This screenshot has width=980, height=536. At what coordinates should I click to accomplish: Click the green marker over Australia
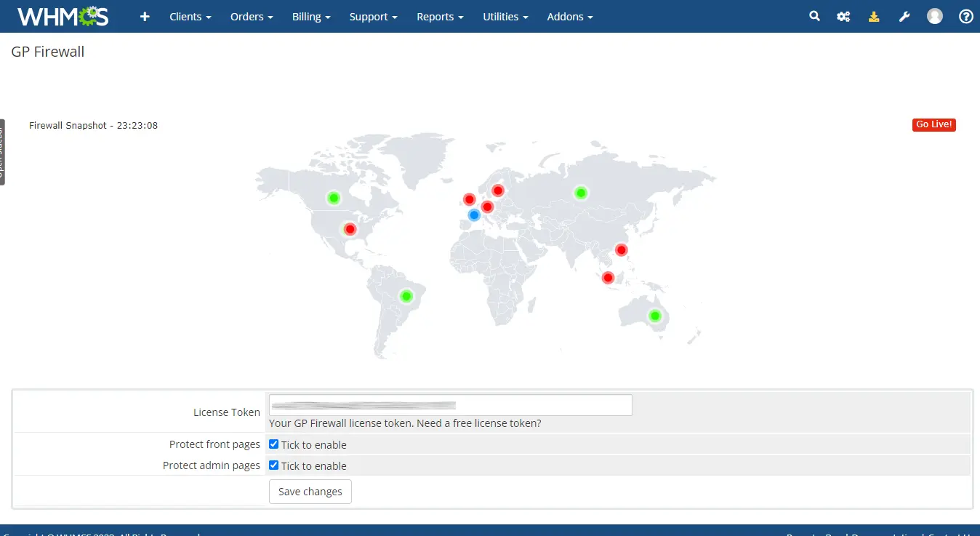655,316
